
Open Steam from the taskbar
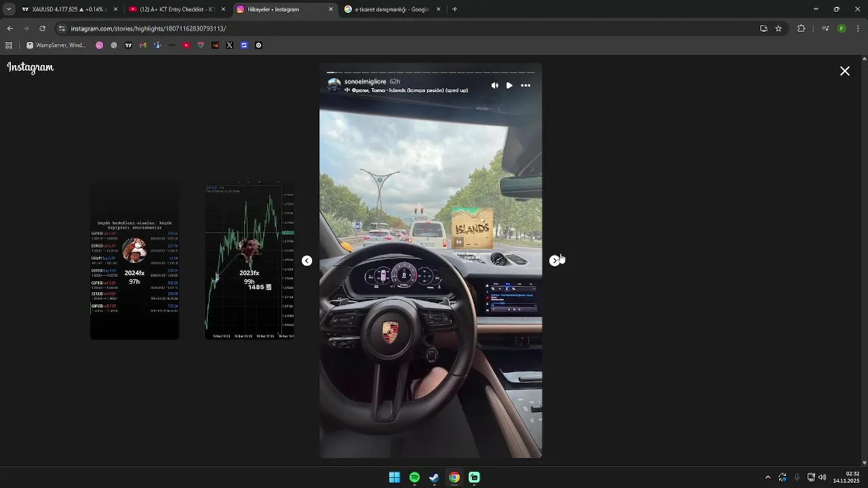coord(434,477)
